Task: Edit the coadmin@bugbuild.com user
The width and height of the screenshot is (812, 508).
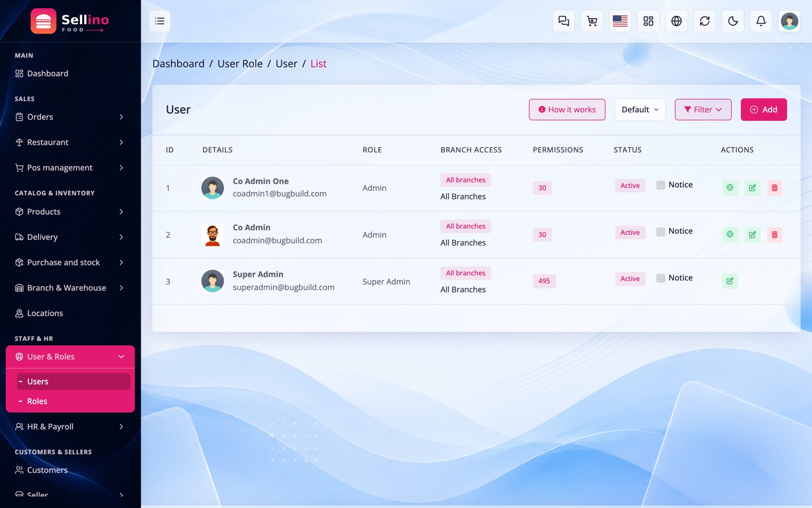Action: pos(752,235)
